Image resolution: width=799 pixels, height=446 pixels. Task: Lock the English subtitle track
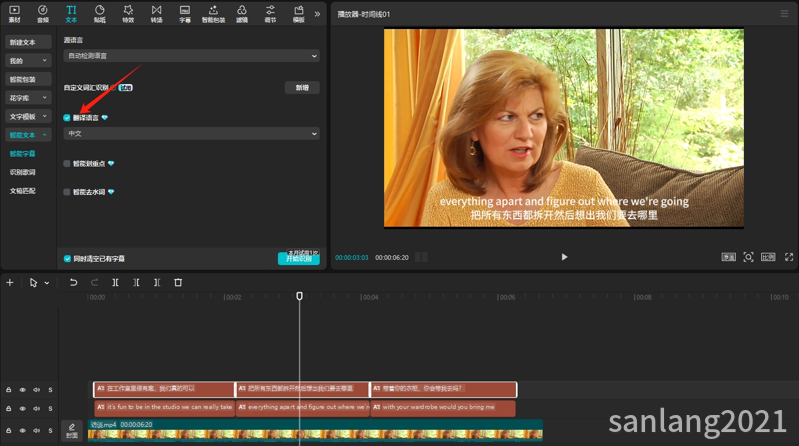click(9, 409)
